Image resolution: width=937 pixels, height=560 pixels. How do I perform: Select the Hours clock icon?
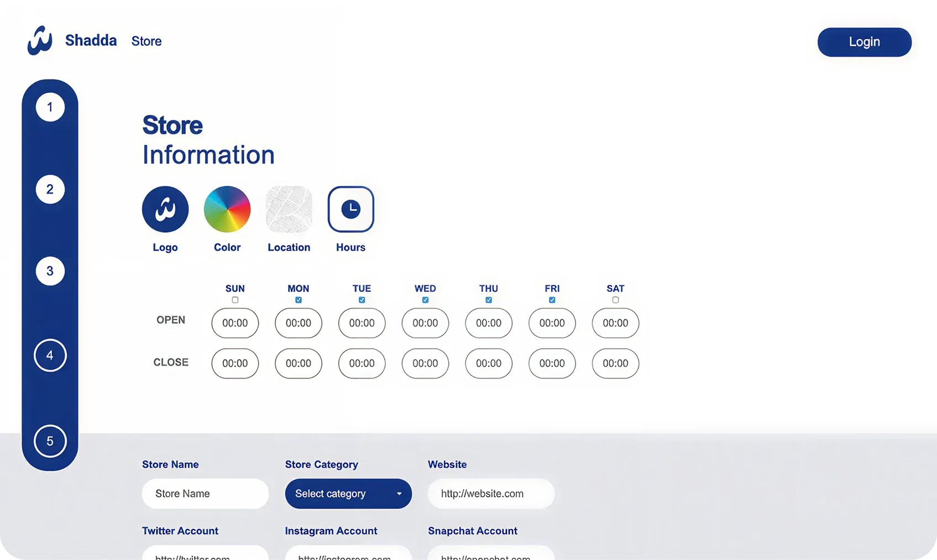click(x=351, y=210)
